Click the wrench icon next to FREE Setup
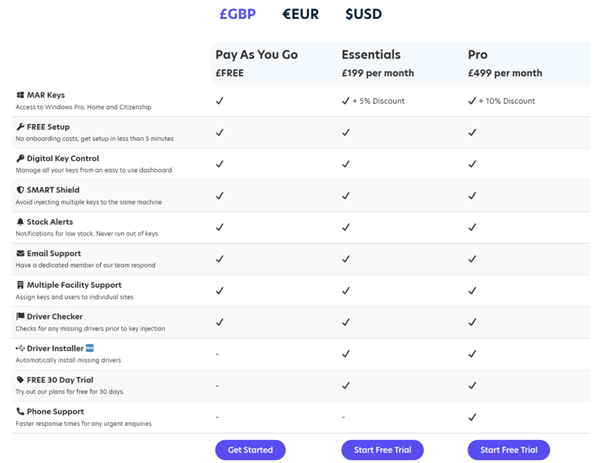602x463 pixels. coord(20,127)
